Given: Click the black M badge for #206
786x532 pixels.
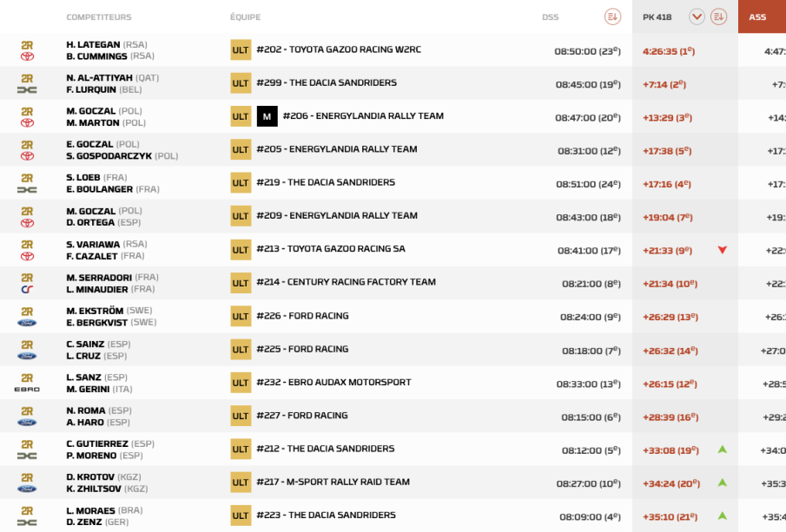Looking at the screenshot, I should click(x=267, y=116).
